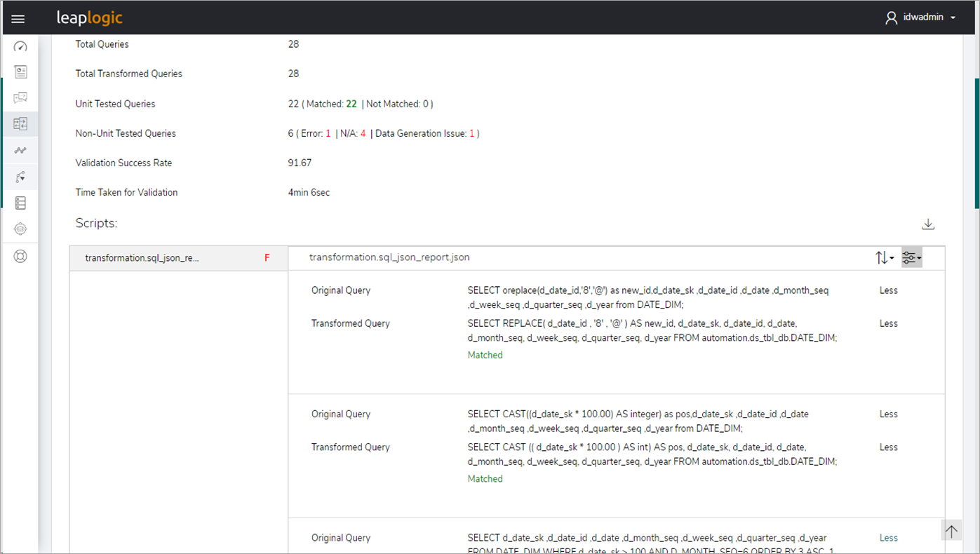
Task: Download the scripts report via download icon
Action: (927, 223)
